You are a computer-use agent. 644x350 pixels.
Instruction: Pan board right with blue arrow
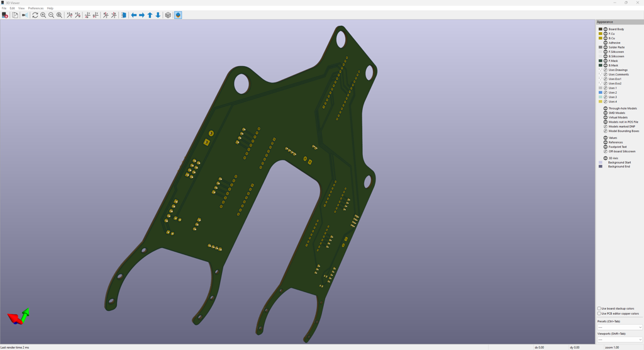click(x=142, y=15)
